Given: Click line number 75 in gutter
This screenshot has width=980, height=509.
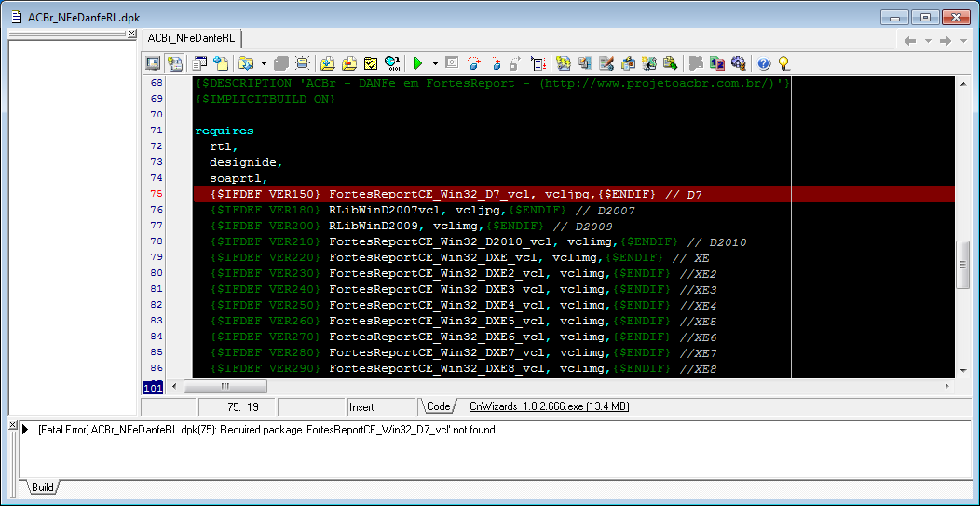Looking at the screenshot, I should click(157, 194).
